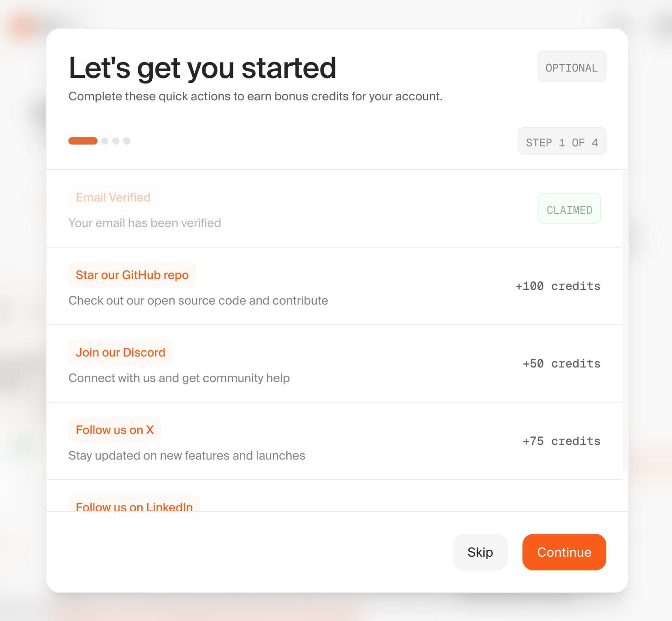
Task: Click the STEP 1 OF 4 indicator
Action: click(562, 141)
